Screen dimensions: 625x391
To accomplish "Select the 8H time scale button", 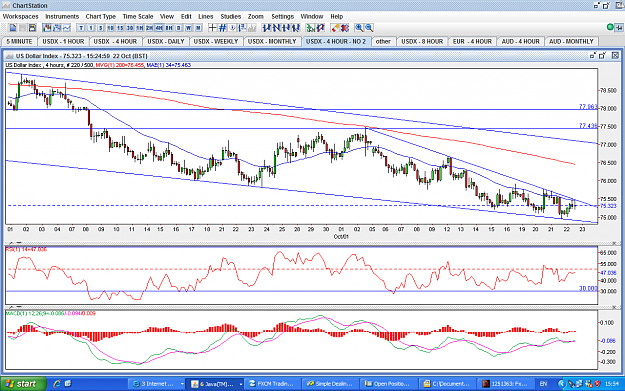I will 169,28.
